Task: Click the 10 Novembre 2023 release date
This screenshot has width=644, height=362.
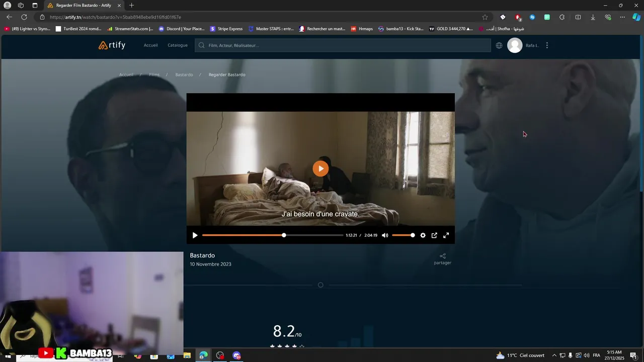Action: 210,264
